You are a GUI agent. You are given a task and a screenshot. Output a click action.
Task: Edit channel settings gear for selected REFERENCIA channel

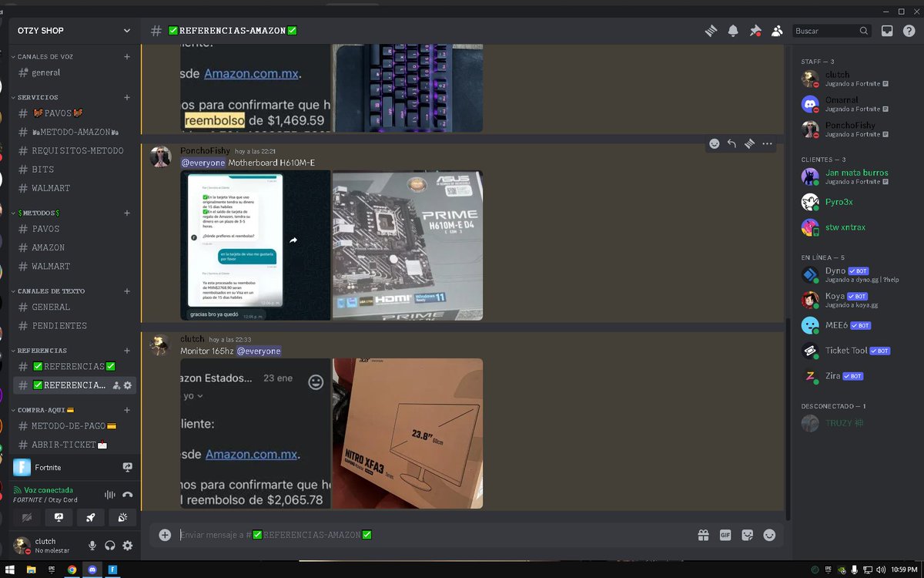click(x=128, y=385)
